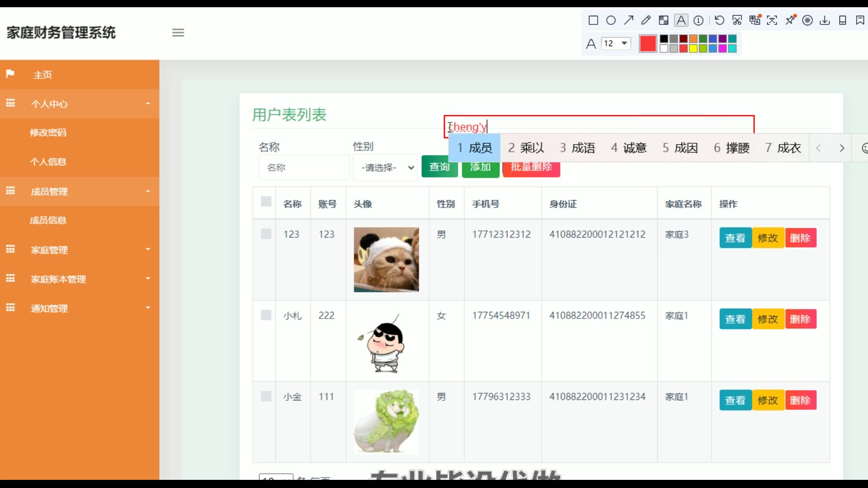The image size is (868, 488).
Task: Pick the yellow color swatch
Action: click(x=693, y=48)
